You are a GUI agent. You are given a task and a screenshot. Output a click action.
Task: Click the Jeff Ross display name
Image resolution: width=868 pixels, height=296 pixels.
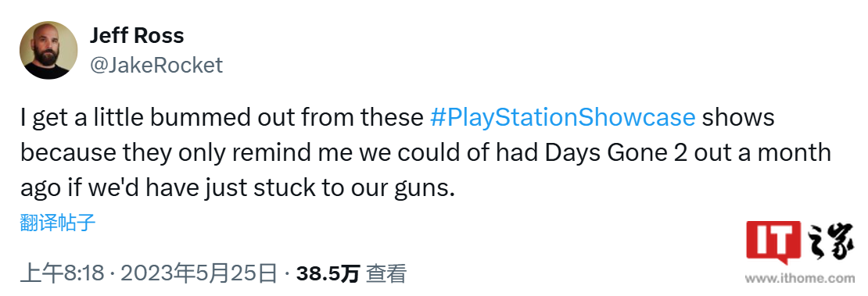[x=137, y=36]
